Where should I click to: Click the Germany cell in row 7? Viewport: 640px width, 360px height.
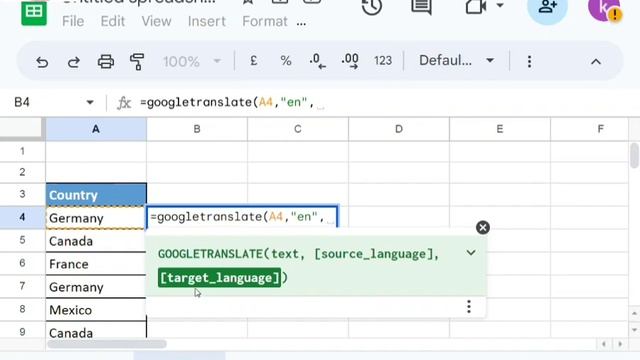(96, 287)
